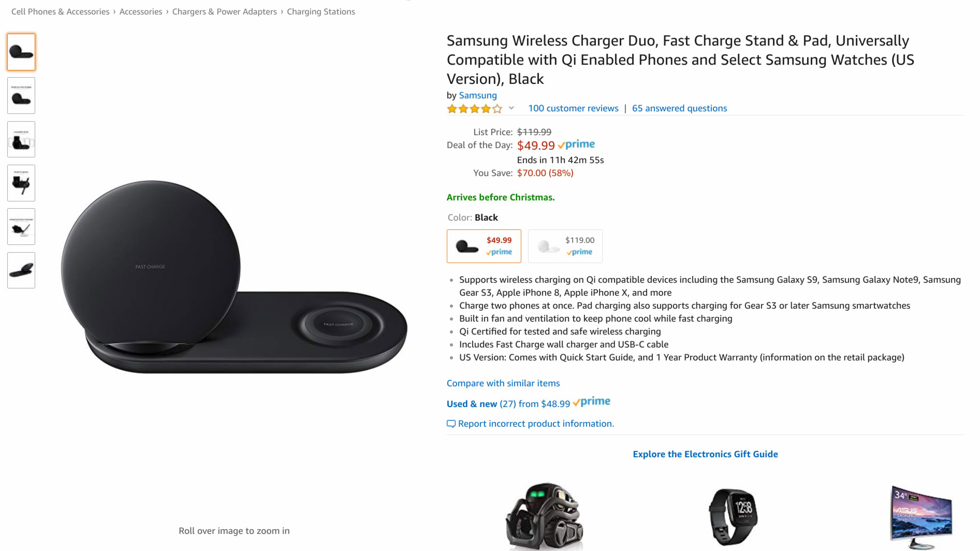
Task: Open the third product thumbnail
Action: (x=21, y=139)
